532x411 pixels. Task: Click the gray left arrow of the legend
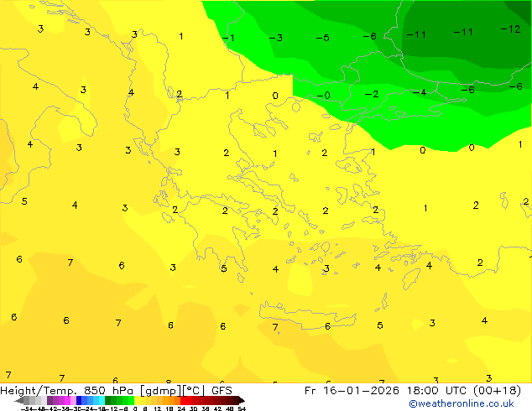19,400
